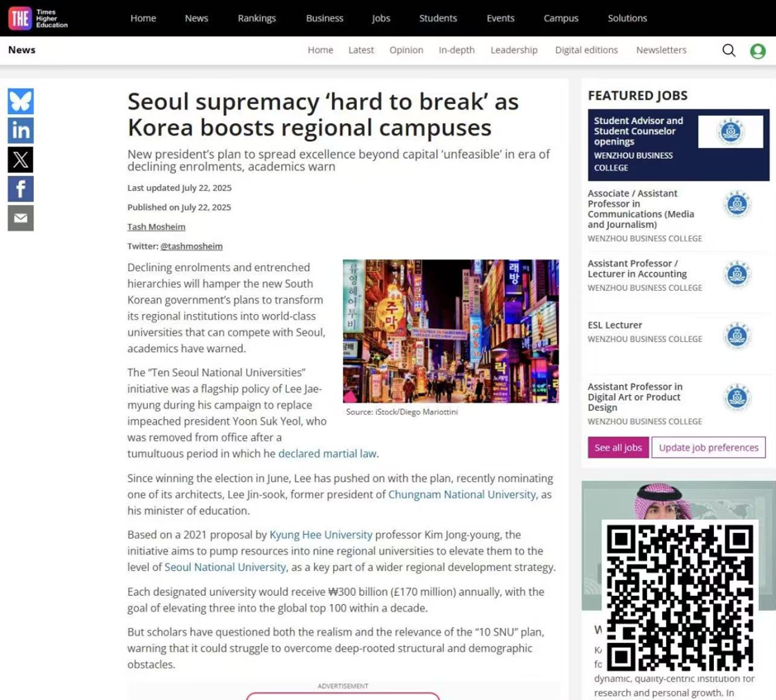
Task: Open the Newsletters section
Action: [x=661, y=50]
